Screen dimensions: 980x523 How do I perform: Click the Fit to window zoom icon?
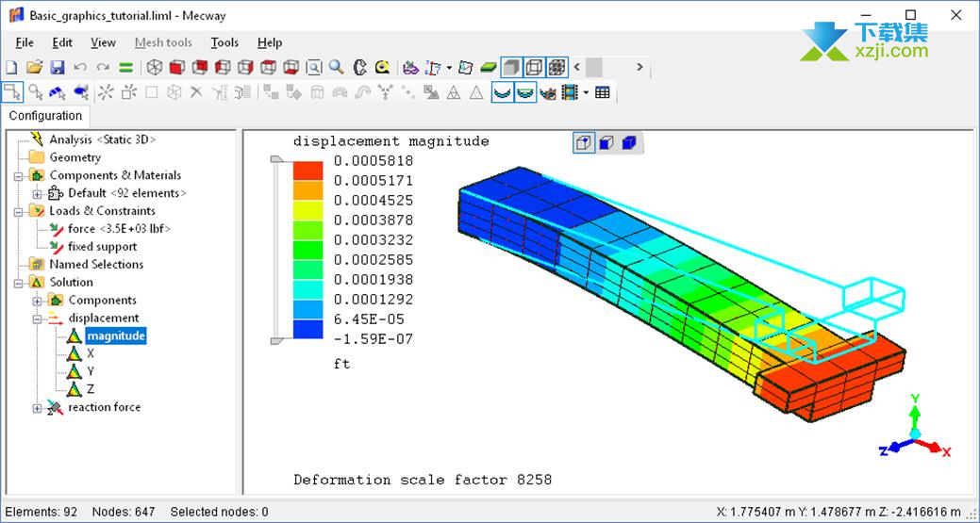pos(314,67)
